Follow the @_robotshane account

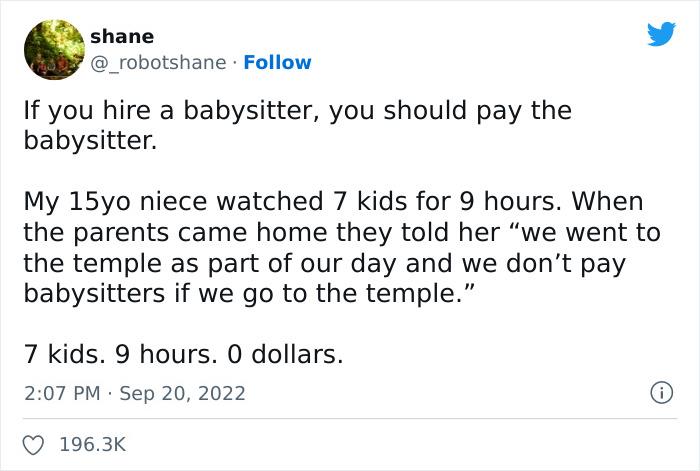click(x=277, y=63)
